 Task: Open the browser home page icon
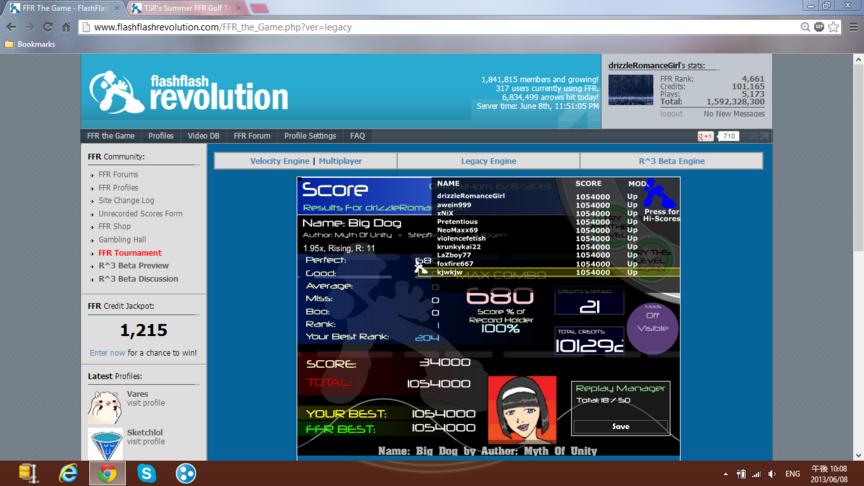click(x=66, y=27)
